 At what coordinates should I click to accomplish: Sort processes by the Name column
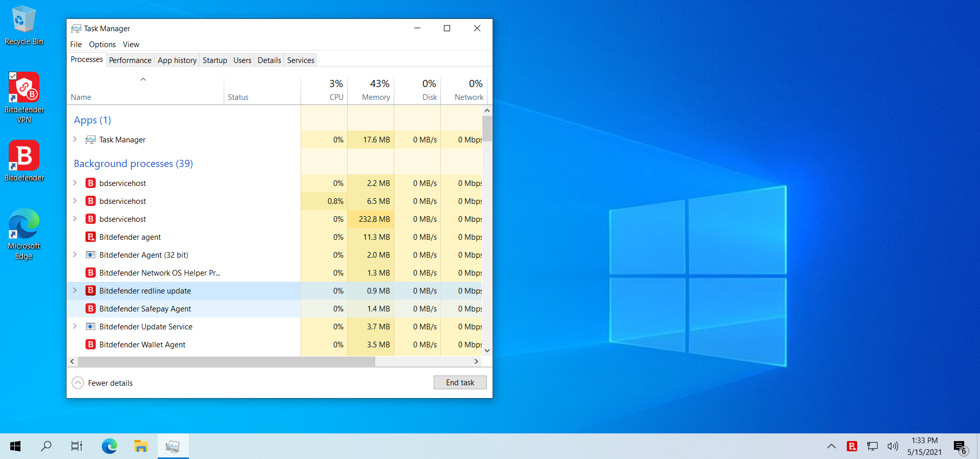pos(145,91)
